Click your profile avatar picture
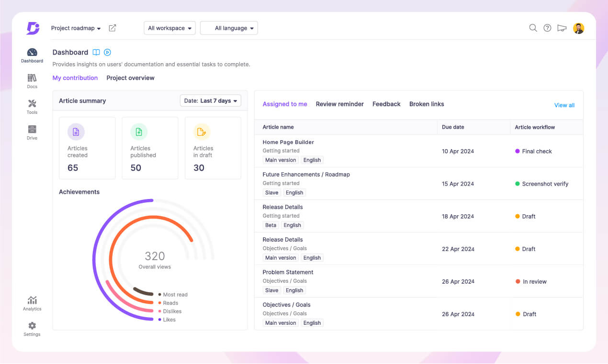Viewport: 608px width, 364px height. pos(579,28)
